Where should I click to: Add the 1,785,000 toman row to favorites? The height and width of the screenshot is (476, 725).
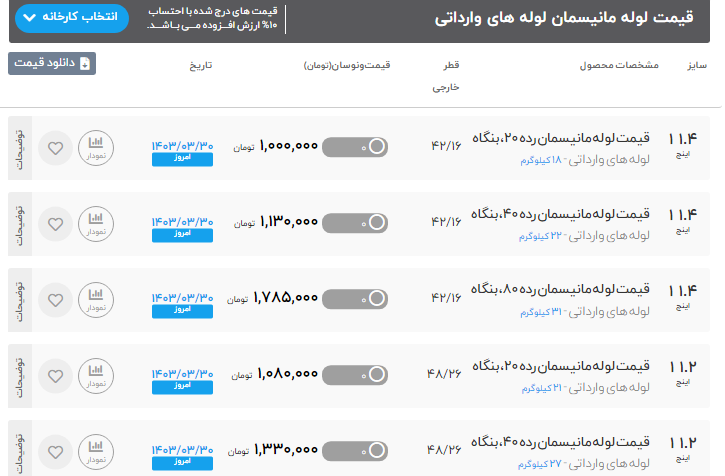(x=56, y=300)
